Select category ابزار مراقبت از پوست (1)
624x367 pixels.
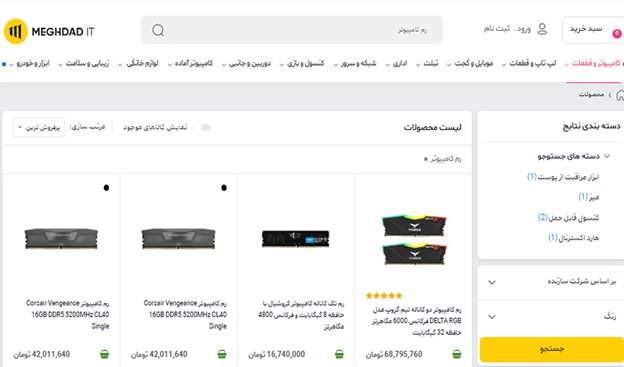coord(563,177)
